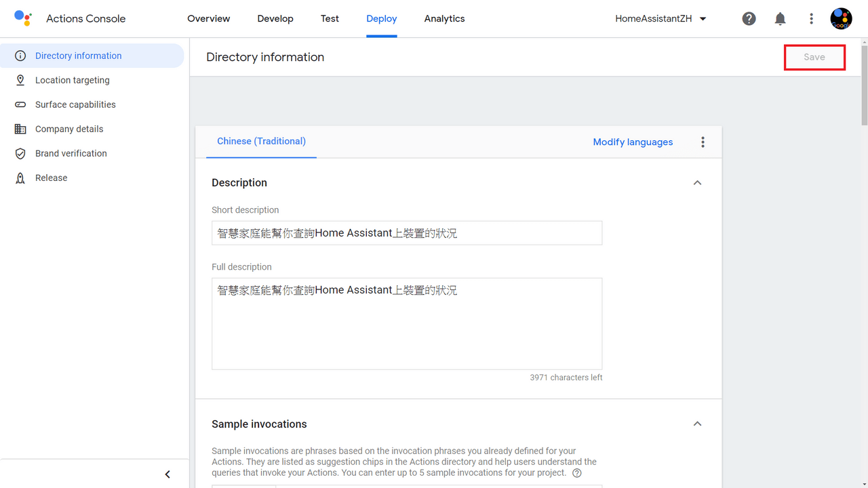Click the Directory information info icon
The height and width of the screenshot is (488, 868).
[20, 56]
